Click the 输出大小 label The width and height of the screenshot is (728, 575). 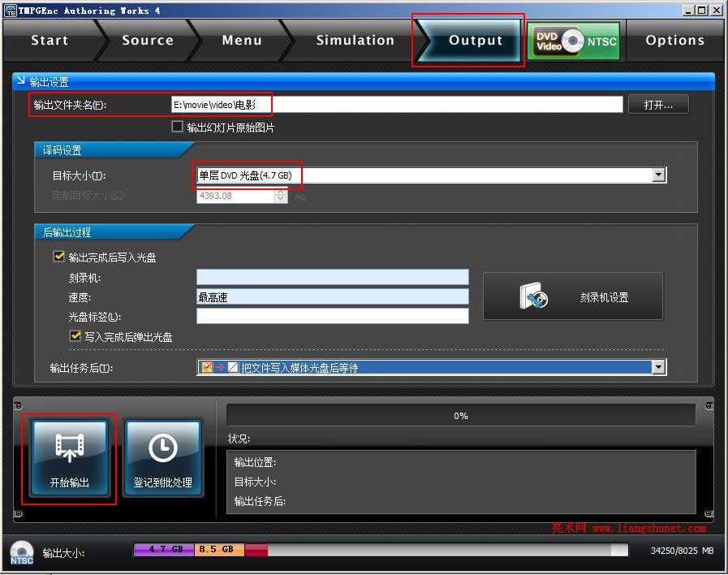click(x=63, y=553)
